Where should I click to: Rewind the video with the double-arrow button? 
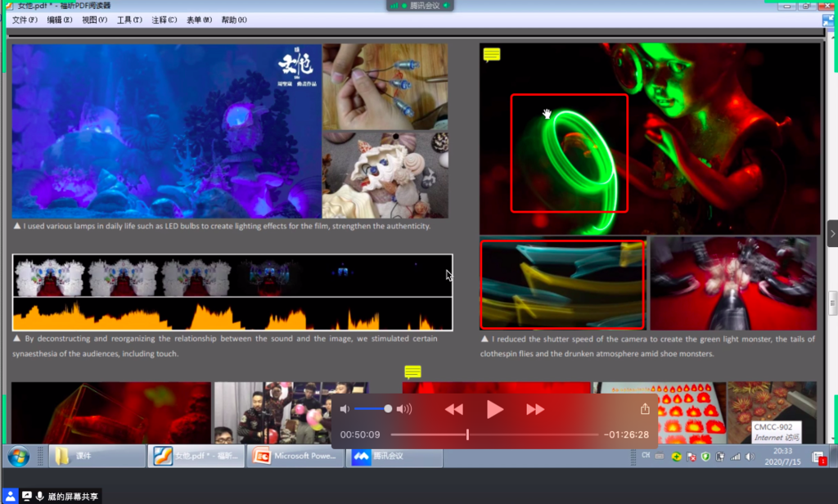453,409
